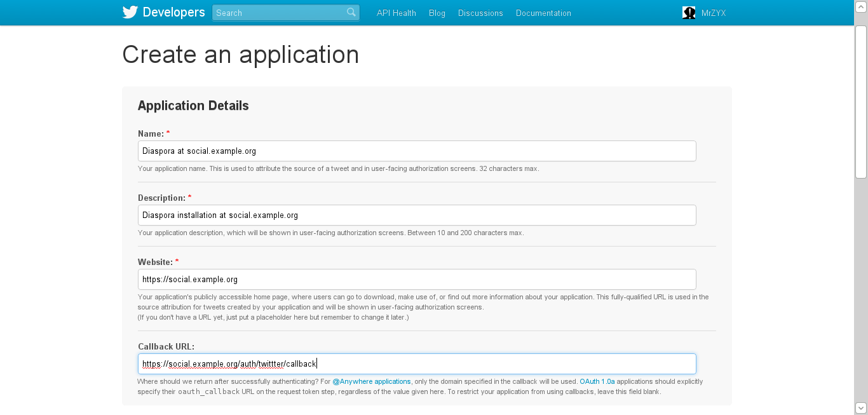Click the MrZYX profile avatar
Screen dimensions: 868x415
click(x=689, y=13)
